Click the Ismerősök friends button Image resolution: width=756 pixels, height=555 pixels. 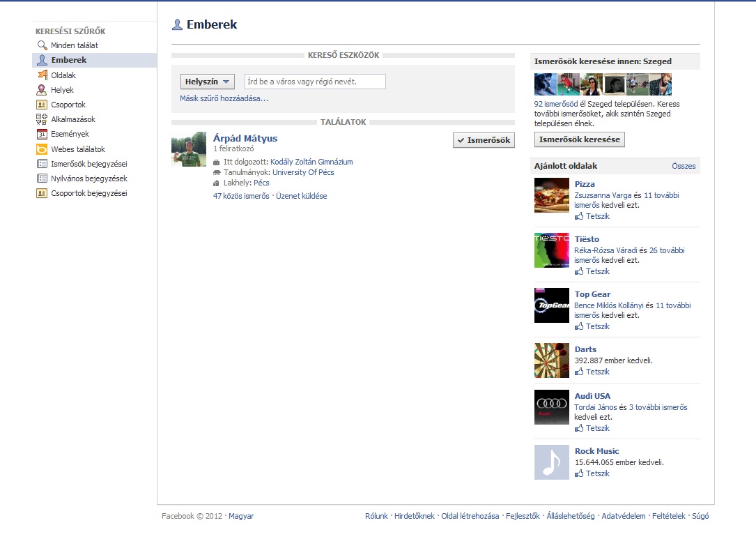[x=484, y=140]
